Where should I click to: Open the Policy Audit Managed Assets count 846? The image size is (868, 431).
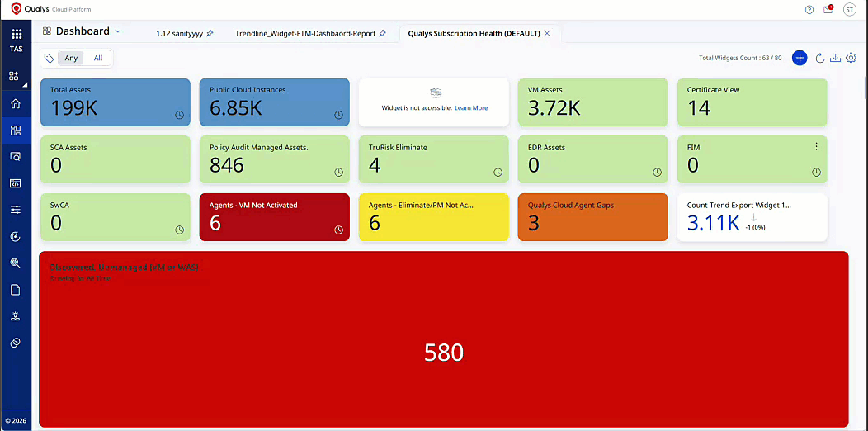pos(227,165)
